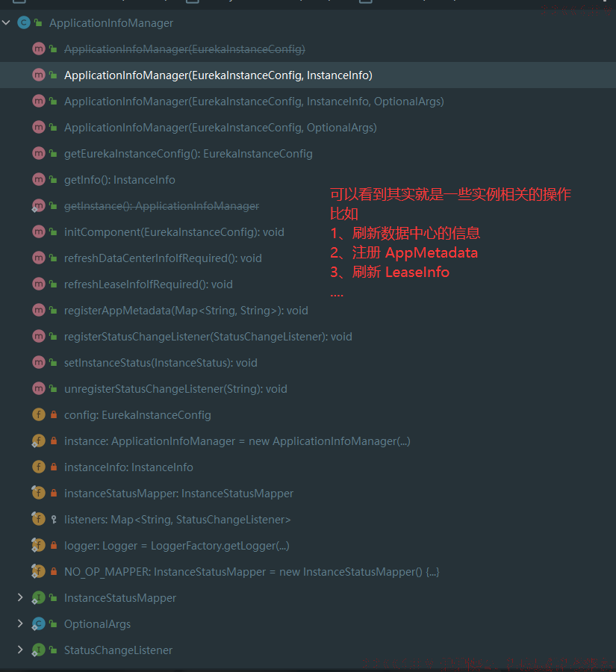
Task: Select initComponent(EurekaInstanceConfig) method
Action: pos(308,232)
